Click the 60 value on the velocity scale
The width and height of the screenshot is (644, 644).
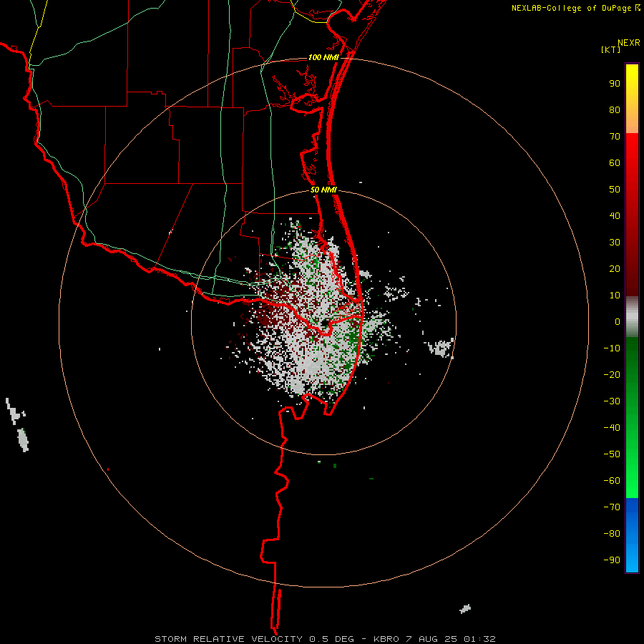(x=615, y=163)
